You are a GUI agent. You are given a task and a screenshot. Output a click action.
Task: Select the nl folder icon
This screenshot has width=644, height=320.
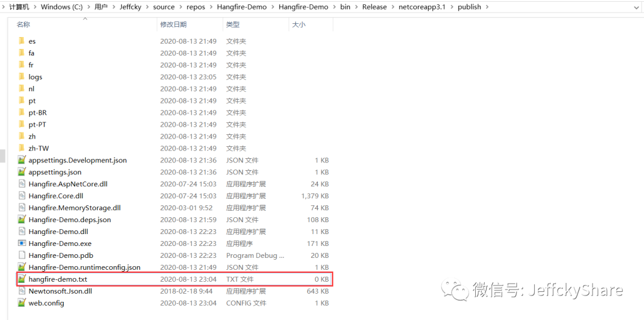coord(22,89)
